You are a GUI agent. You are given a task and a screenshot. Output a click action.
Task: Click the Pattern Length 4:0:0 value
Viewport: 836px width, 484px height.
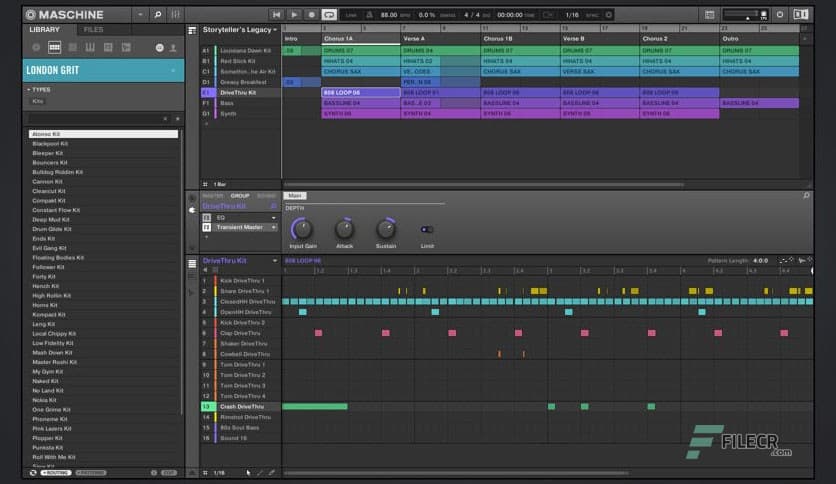tap(760, 261)
